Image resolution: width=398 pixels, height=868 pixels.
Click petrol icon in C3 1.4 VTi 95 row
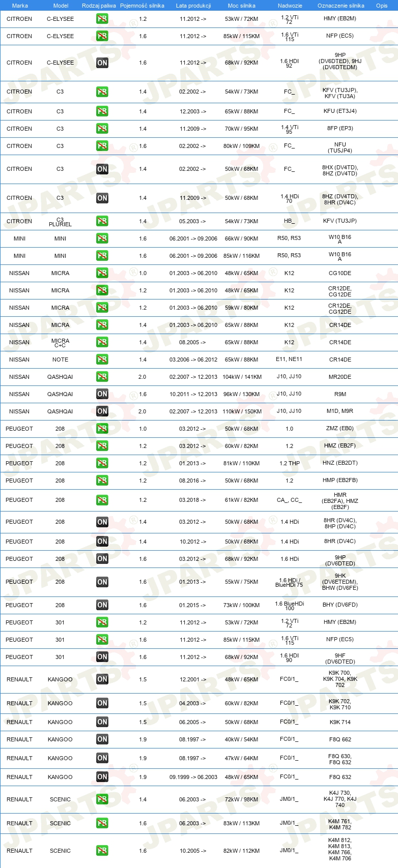(102, 129)
